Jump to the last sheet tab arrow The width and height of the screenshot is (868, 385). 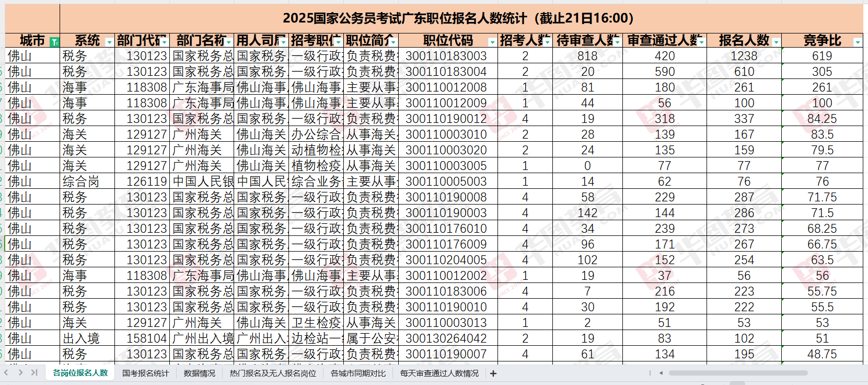tap(34, 372)
